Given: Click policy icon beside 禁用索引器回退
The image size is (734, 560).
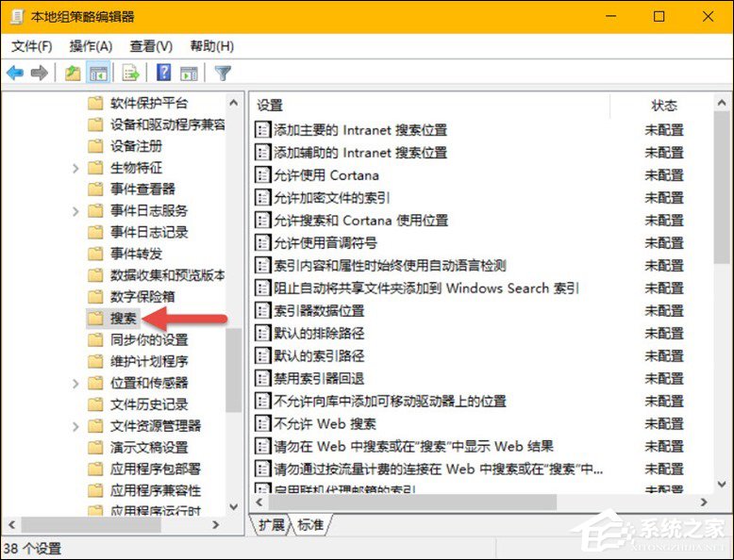Looking at the screenshot, I should coord(262,378).
